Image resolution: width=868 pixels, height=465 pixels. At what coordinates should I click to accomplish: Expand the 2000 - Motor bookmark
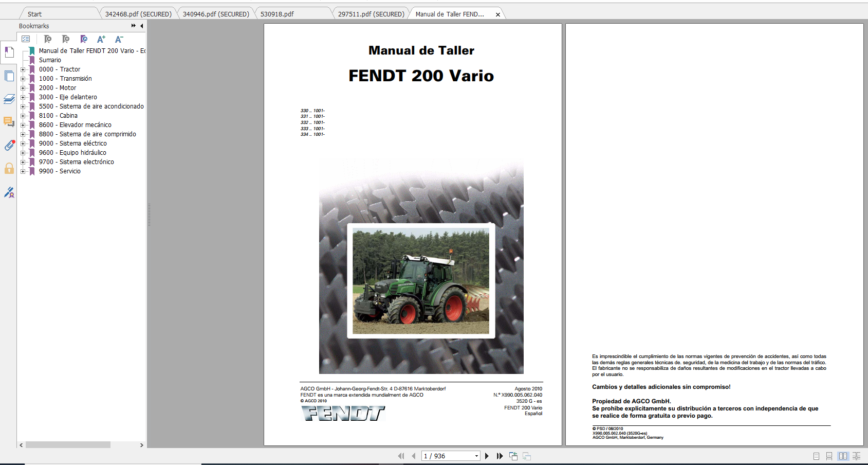[23, 88]
